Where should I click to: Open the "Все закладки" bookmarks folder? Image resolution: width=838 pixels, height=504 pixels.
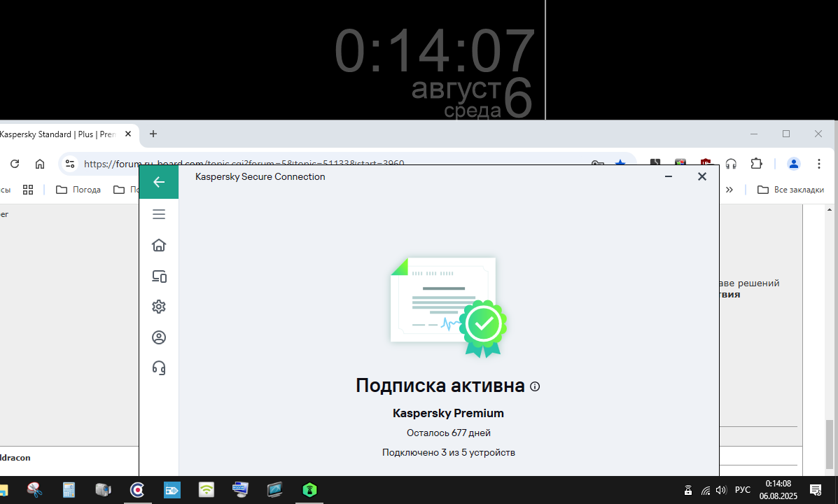pyautogui.click(x=791, y=190)
